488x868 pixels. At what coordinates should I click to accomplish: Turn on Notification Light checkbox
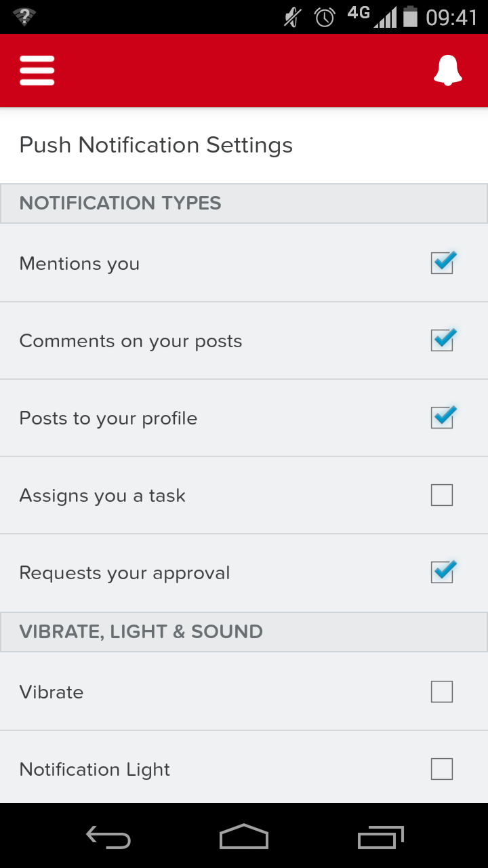tap(442, 769)
